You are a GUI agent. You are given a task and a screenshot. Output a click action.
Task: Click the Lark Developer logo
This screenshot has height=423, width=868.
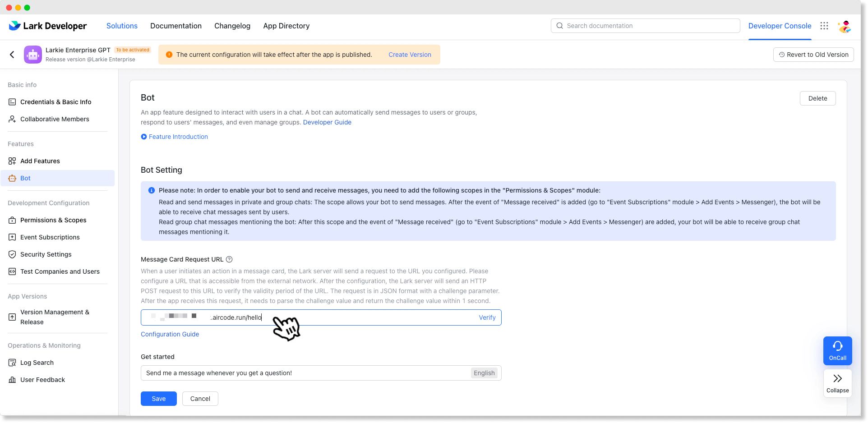point(48,26)
